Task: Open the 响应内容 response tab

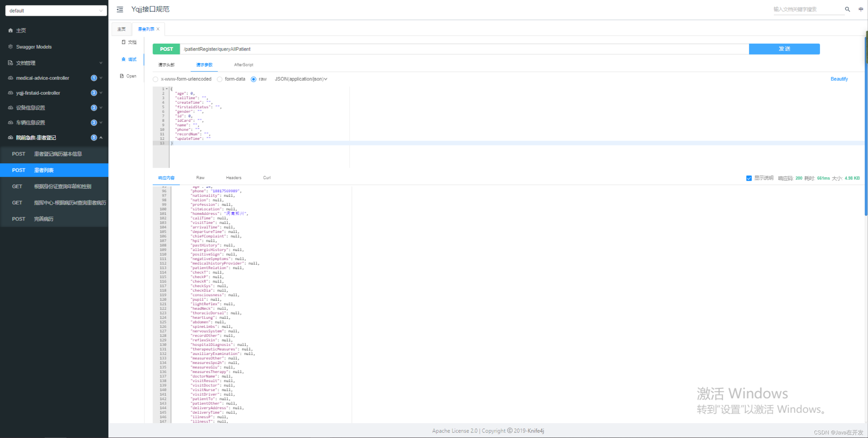Action: pos(166,178)
